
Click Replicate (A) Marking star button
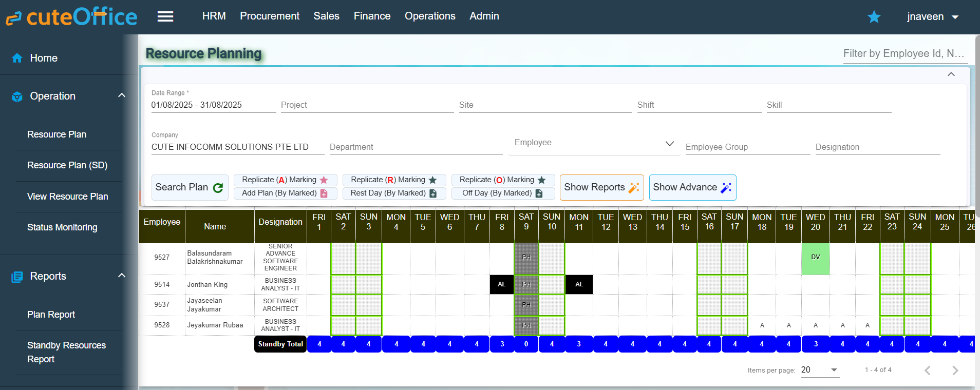tap(285, 180)
